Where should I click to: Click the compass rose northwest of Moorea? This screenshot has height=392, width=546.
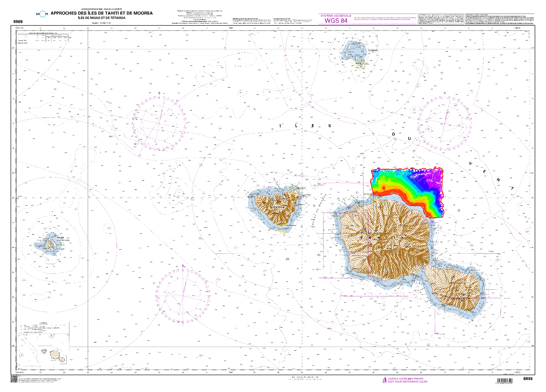(x=159, y=123)
